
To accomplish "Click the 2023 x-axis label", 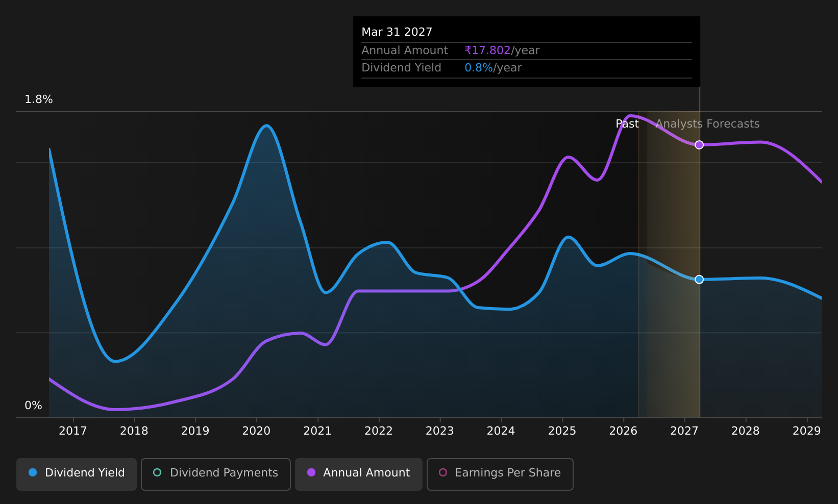I will click(x=440, y=431).
